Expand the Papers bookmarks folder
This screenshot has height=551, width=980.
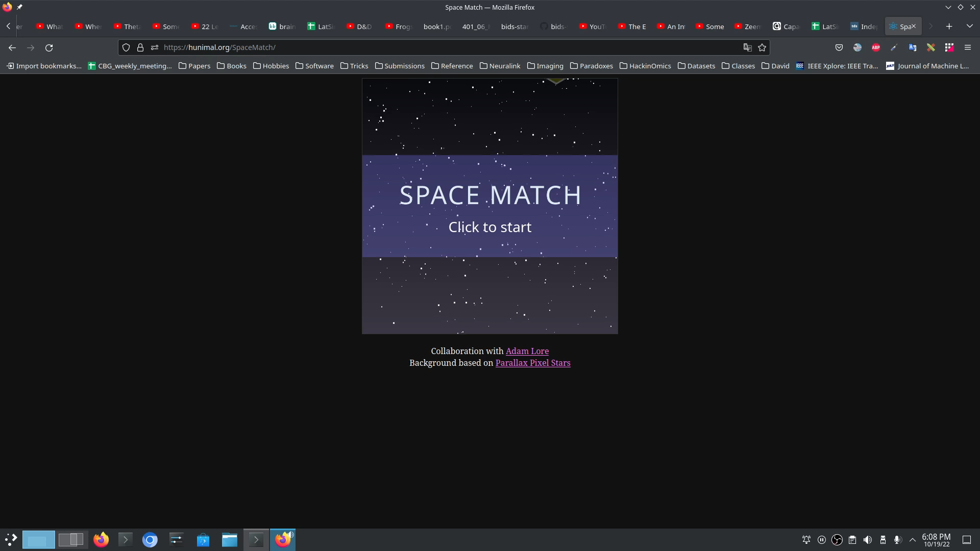(194, 66)
